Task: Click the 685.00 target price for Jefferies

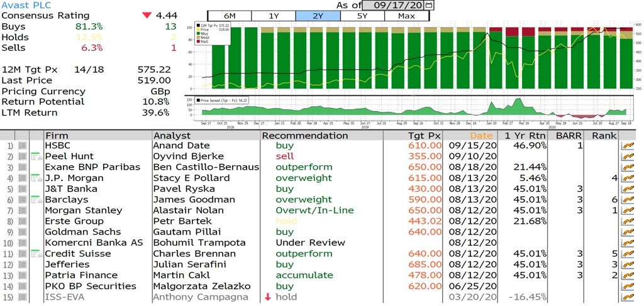Action: 425,265
